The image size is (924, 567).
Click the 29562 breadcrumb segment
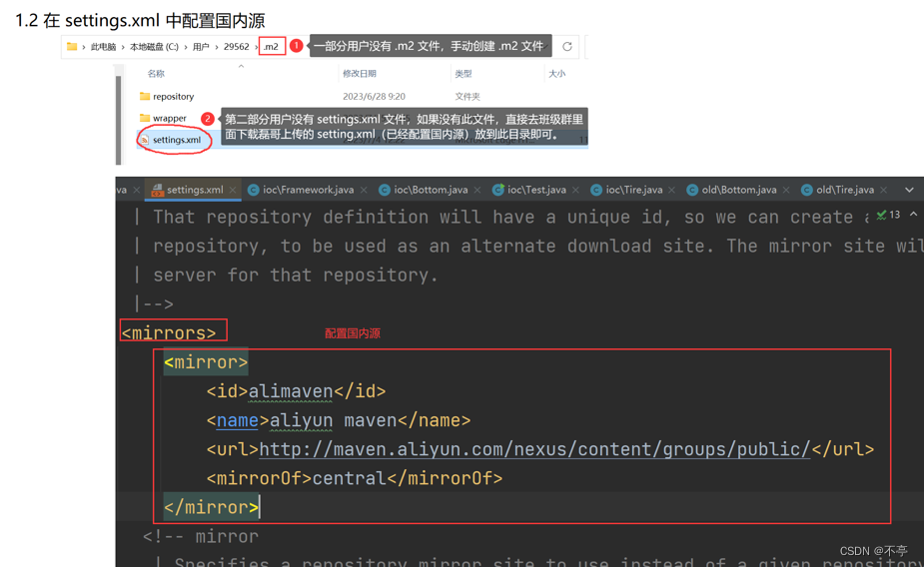[237, 47]
